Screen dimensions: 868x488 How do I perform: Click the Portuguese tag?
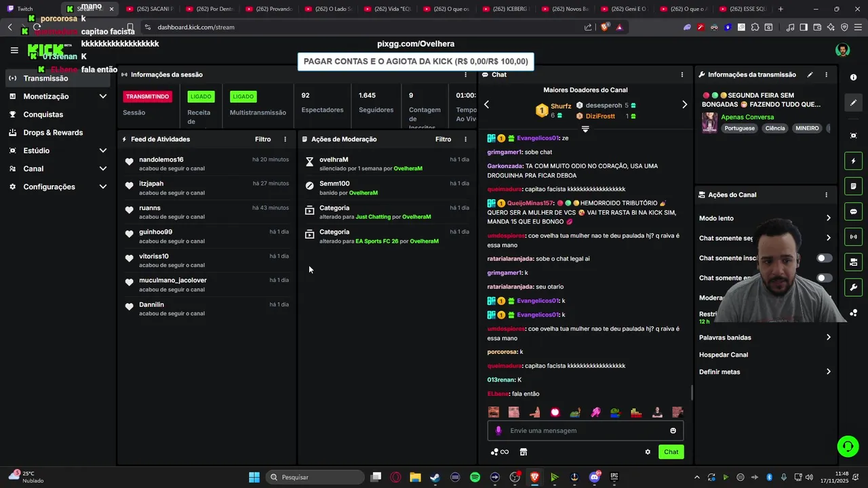tap(739, 128)
